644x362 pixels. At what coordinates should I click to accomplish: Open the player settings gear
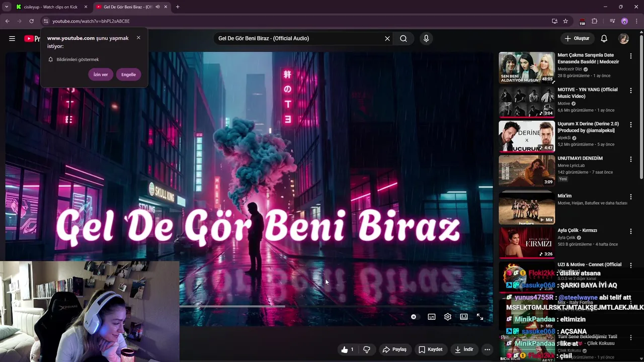(x=448, y=317)
